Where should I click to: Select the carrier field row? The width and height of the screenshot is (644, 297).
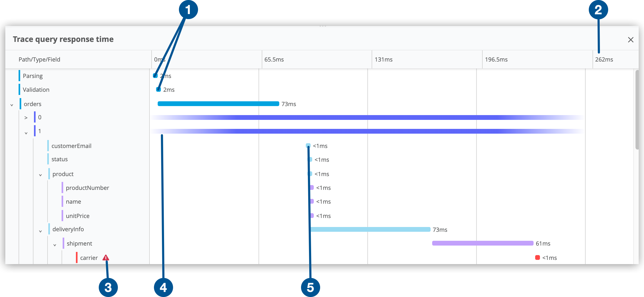88,257
